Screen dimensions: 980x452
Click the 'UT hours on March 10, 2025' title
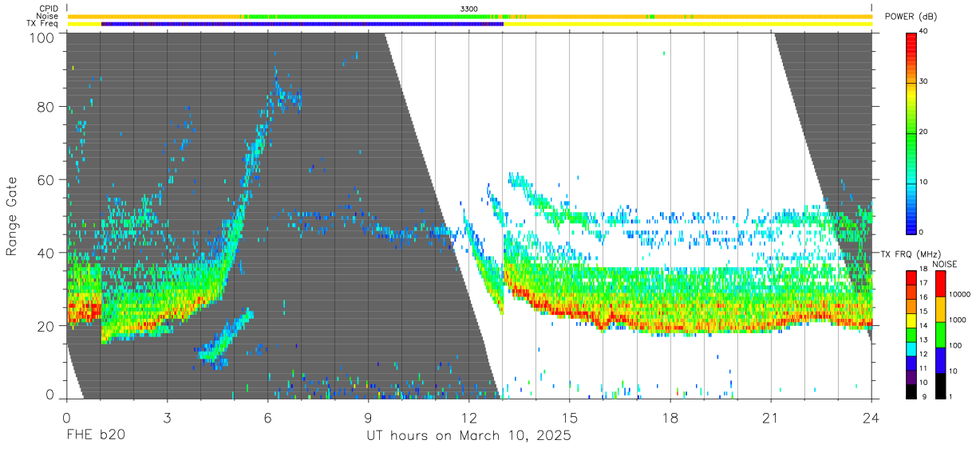click(x=468, y=437)
